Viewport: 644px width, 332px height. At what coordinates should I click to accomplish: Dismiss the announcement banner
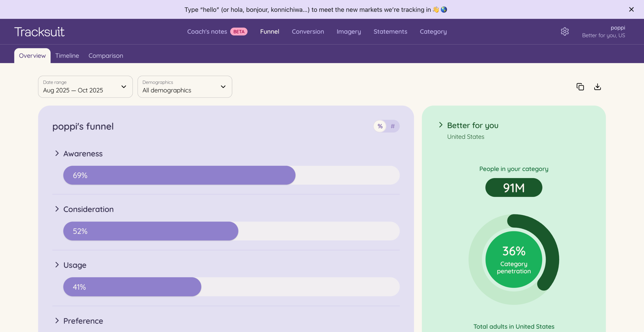[x=631, y=10]
